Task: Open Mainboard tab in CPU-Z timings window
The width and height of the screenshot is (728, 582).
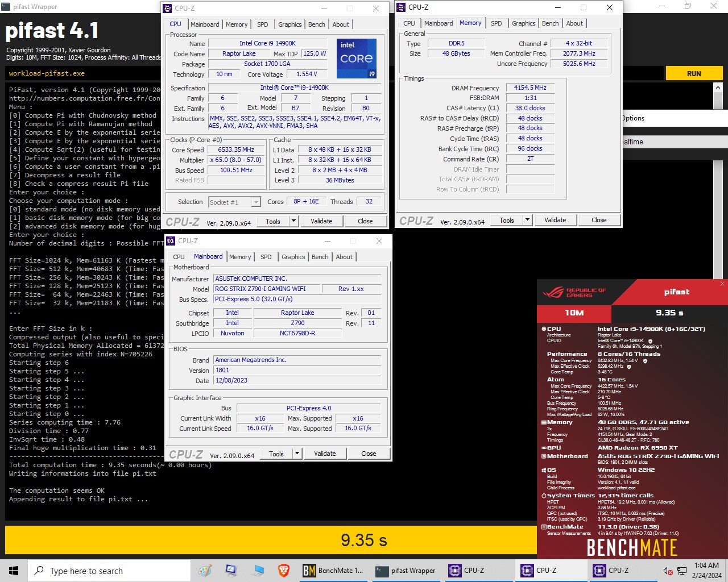Action: pyautogui.click(x=439, y=23)
